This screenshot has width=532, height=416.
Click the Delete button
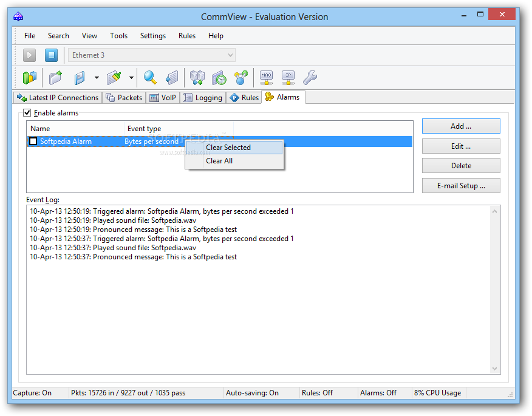click(x=461, y=166)
